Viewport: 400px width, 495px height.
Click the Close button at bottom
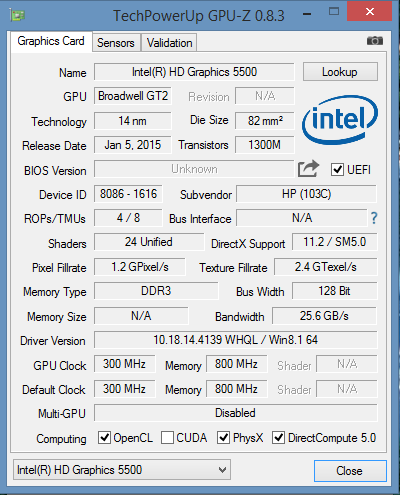click(x=350, y=471)
